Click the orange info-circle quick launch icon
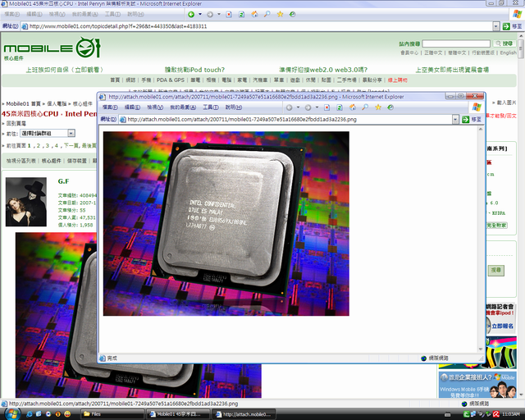The height and width of the screenshot is (420, 525). click(x=57, y=414)
